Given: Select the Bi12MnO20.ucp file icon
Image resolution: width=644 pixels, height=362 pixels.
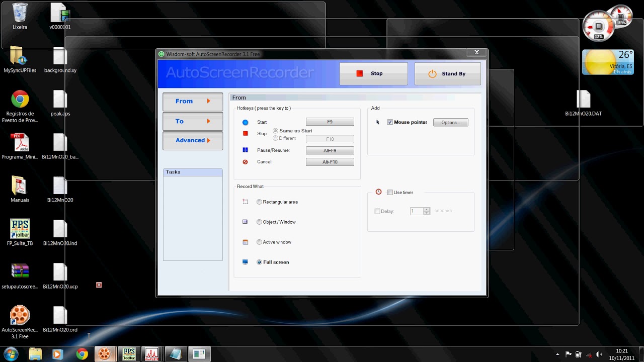Looking at the screenshot, I should [60, 276].
